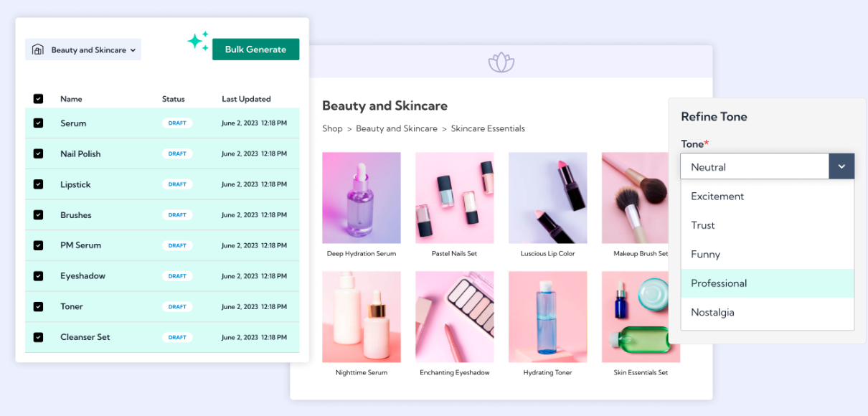
Task: Click the DRAFT badge in Cleanser Set row
Action: pos(177,337)
